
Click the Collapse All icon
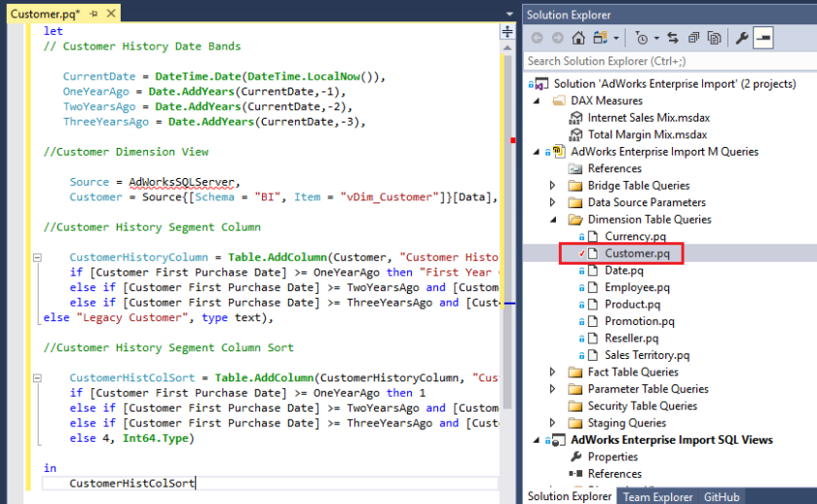693,38
